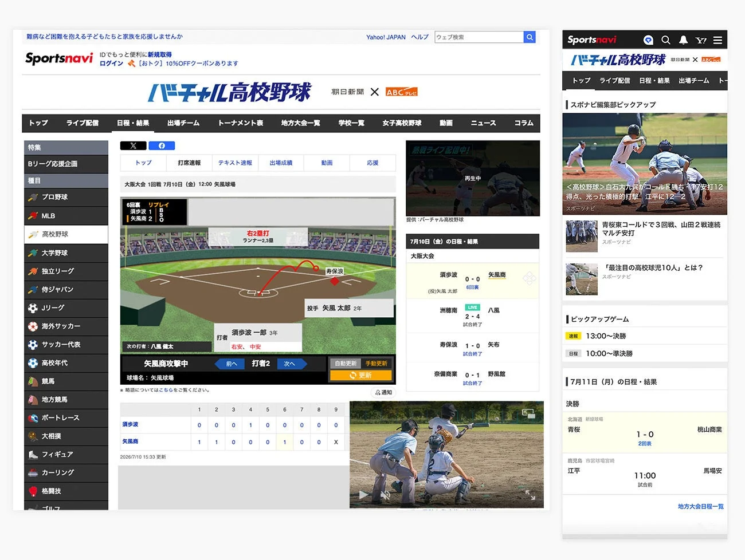The height and width of the screenshot is (560, 745).
Task: Click 矢風商 team name in scoreboard
Action: coord(130,441)
